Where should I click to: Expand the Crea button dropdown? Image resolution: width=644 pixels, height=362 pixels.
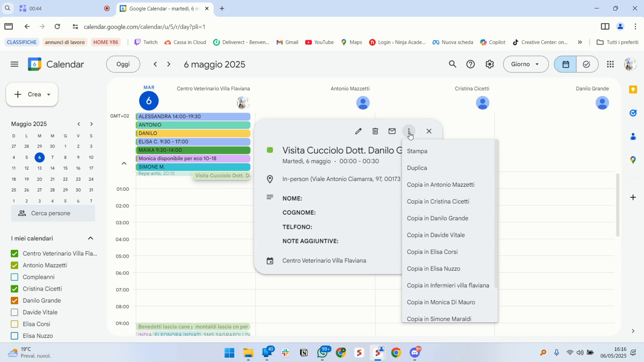[49, 95]
